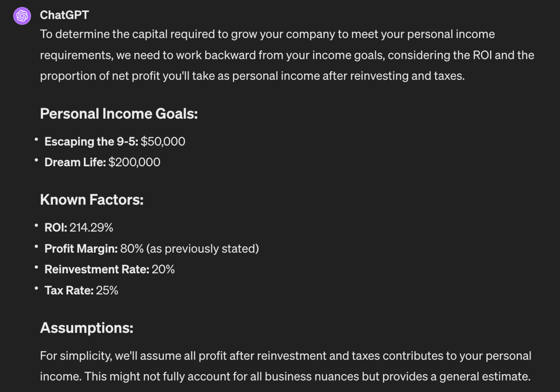Click the 25% tax rate value
The height and width of the screenshot is (392, 560).
click(107, 290)
